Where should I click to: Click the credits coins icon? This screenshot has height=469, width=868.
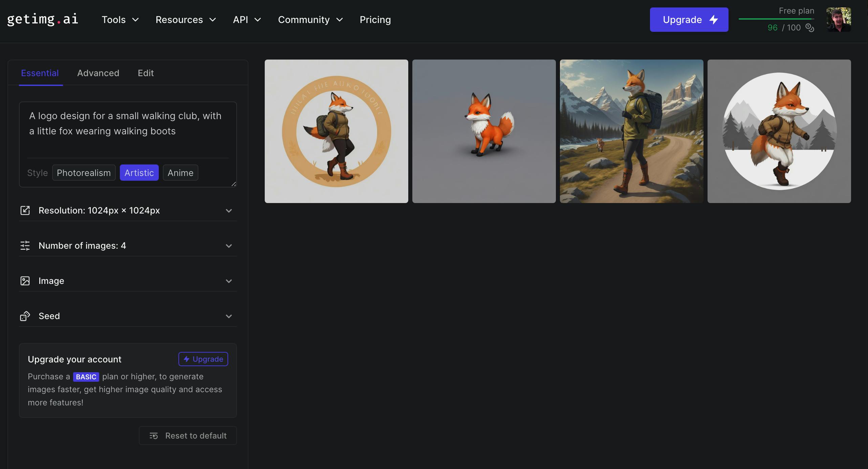[x=809, y=28]
